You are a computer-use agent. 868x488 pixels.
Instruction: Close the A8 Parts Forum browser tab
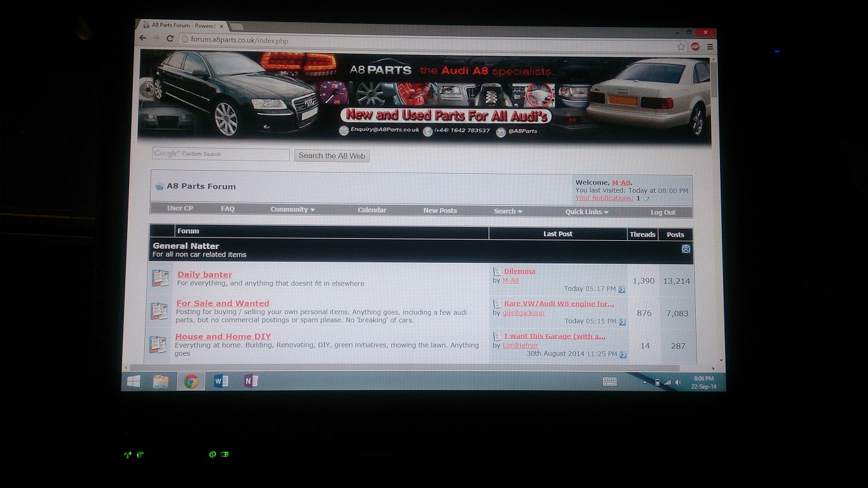click(x=221, y=27)
